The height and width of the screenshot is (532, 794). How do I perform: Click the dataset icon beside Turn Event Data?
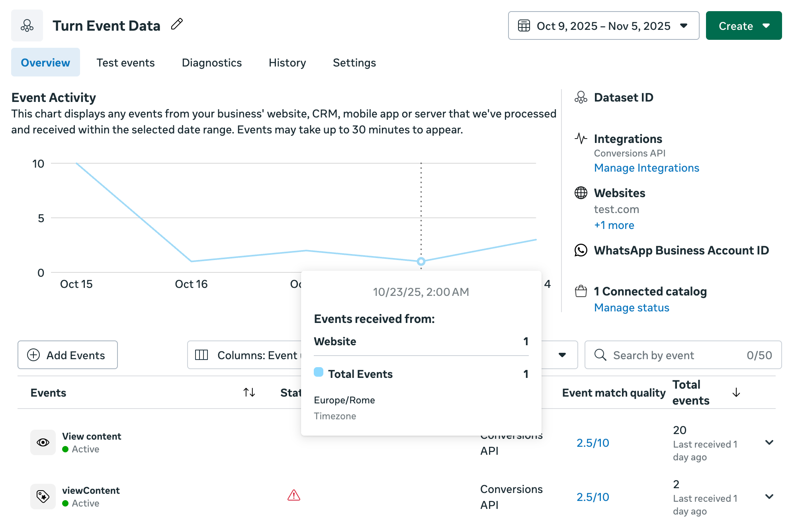[x=27, y=25]
